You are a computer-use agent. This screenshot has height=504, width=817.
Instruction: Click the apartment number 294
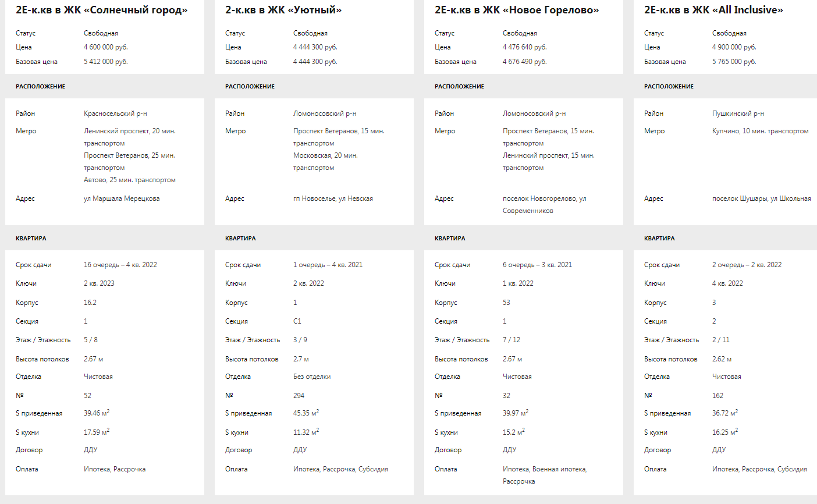point(299,396)
